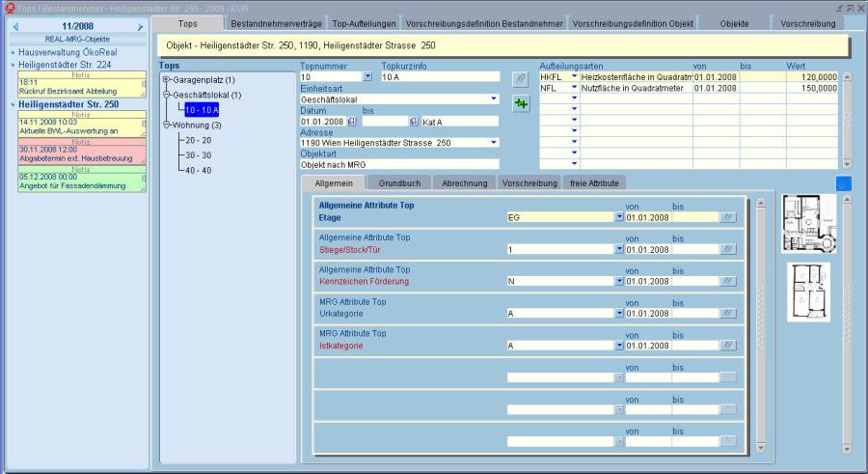Click the gray eraser icon beside Topkurzinfo
Screen dimensions: 868x474
click(521, 79)
